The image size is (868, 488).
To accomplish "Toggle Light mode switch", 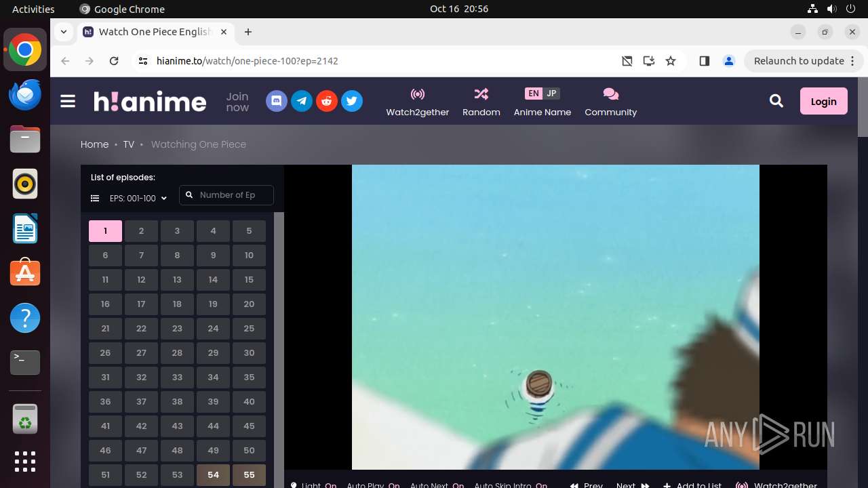I will click(314, 484).
